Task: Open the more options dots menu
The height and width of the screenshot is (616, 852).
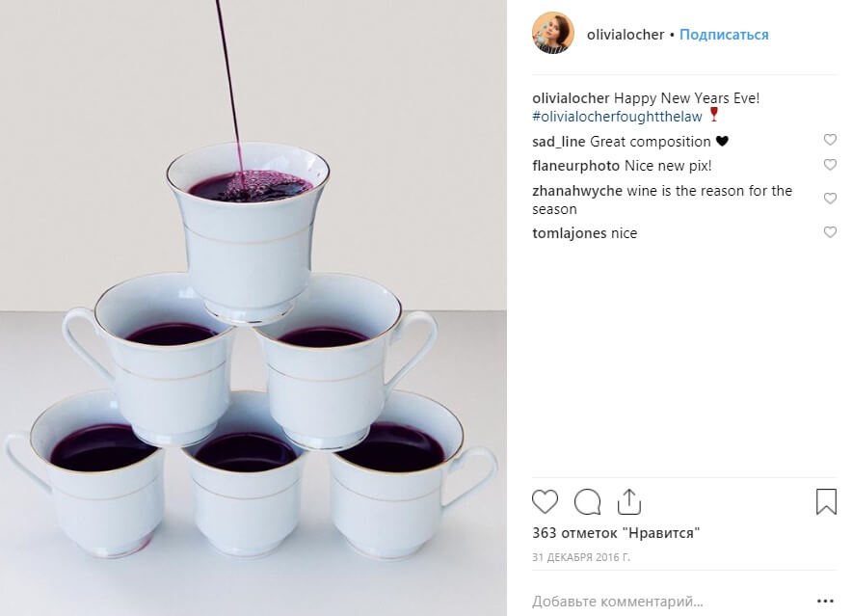Action: point(824,603)
